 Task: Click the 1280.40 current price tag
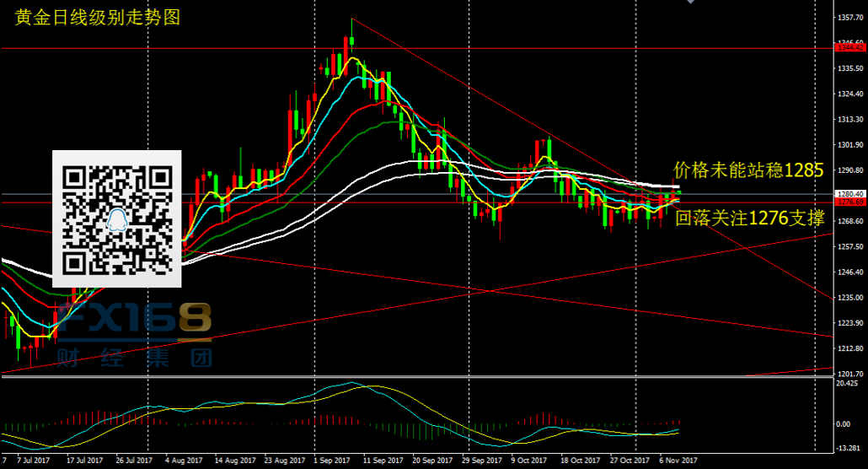(x=850, y=194)
